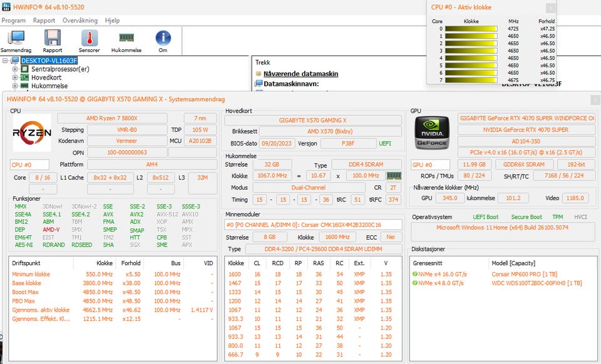Open the Hjelp menu
The height and width of the screenshot is (364, 601).
click(112, 21)
